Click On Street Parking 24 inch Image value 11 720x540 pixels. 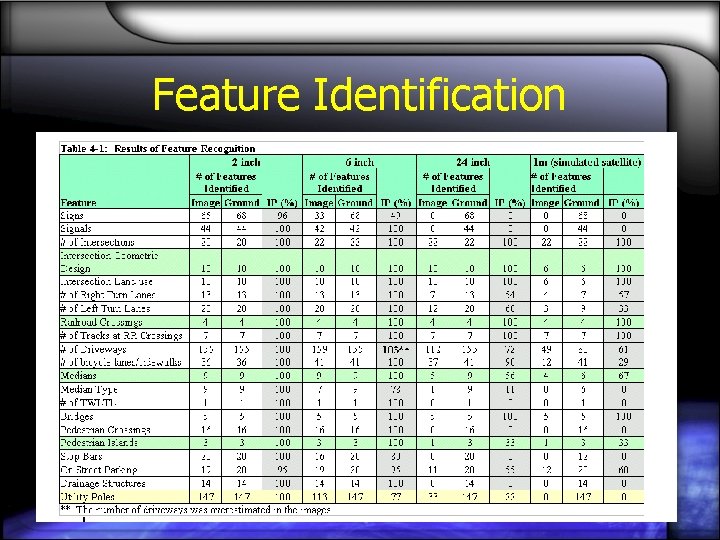(x=433, y=470)
